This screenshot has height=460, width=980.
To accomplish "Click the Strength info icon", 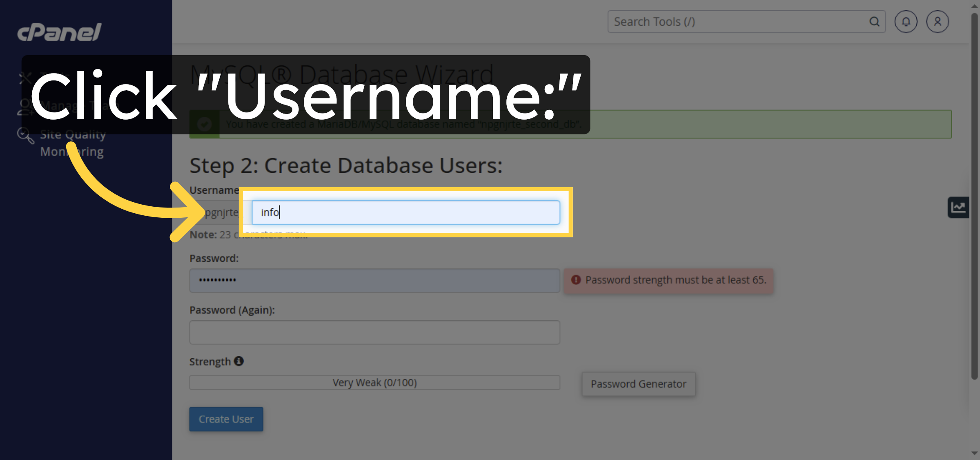I will (x=239, y=361).
